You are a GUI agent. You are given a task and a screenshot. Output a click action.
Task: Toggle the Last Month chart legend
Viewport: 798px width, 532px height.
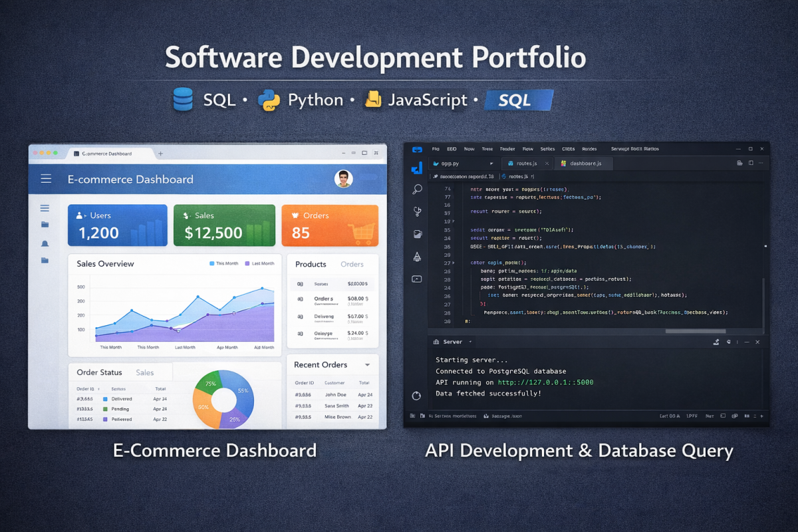[x=259, y=263]
